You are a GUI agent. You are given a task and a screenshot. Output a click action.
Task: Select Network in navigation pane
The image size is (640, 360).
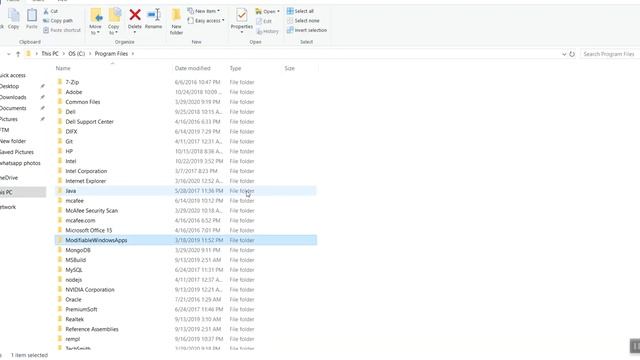click(x=8, y=207)
